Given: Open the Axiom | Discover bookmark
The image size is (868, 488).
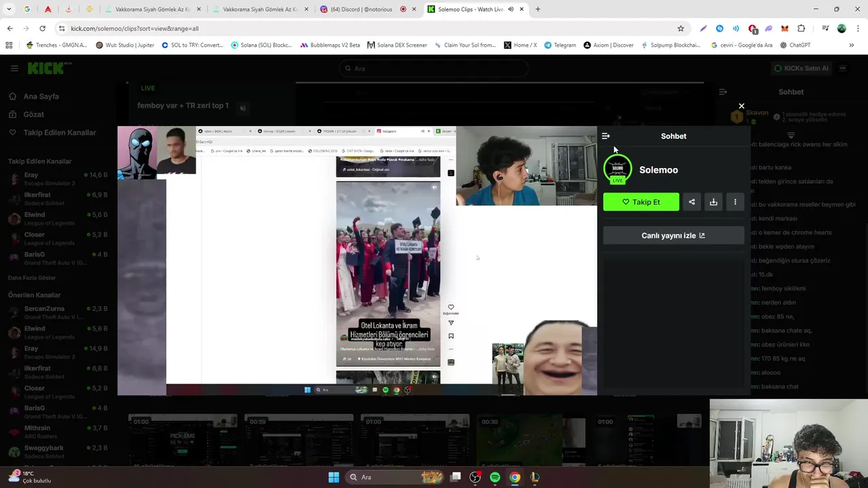Looking at the screenshot, I should (608, 45).
